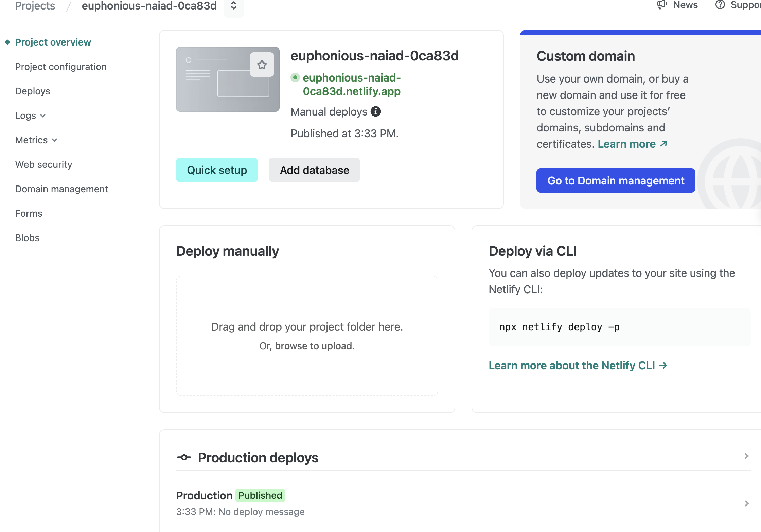Open Production deploys via header chevron

pos(746,456)
